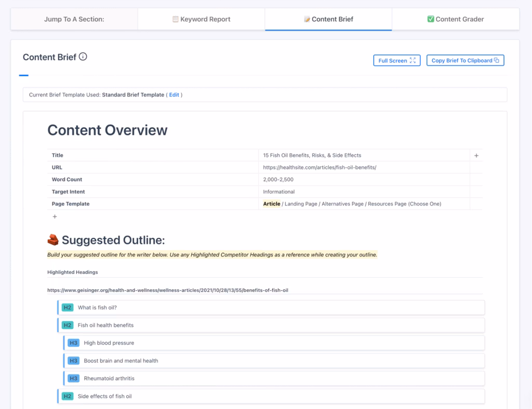Viewport: 532px width, 409px height.
Task: Click H2 badge for 'What is fish oil?'
Action: coord(68,308)
